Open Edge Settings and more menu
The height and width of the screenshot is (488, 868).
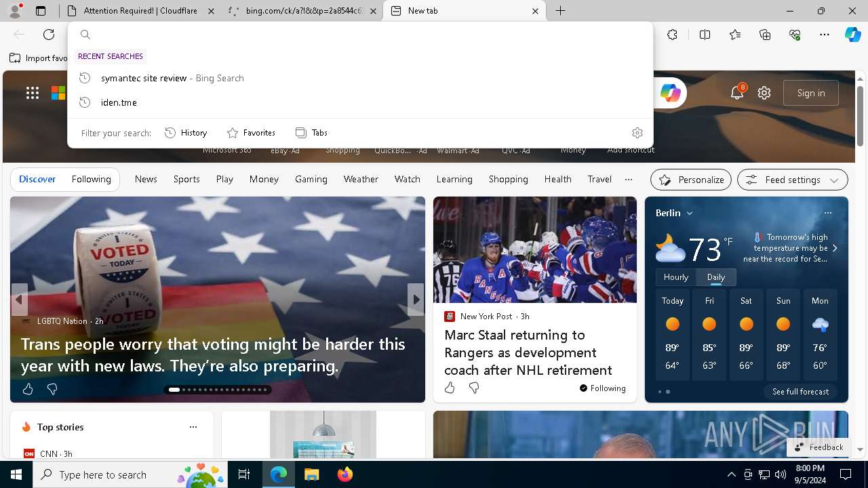click(825, 35)
